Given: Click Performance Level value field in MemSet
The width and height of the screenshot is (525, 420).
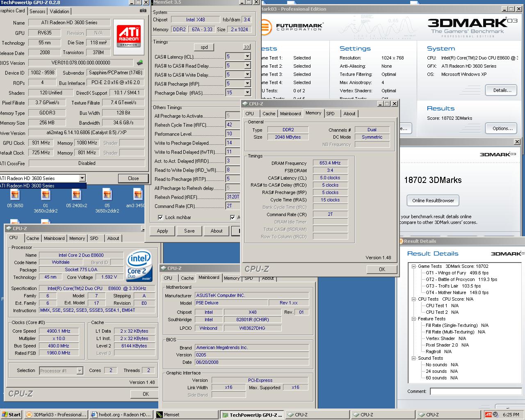Looking at the screenshot, I should [233, 134].
